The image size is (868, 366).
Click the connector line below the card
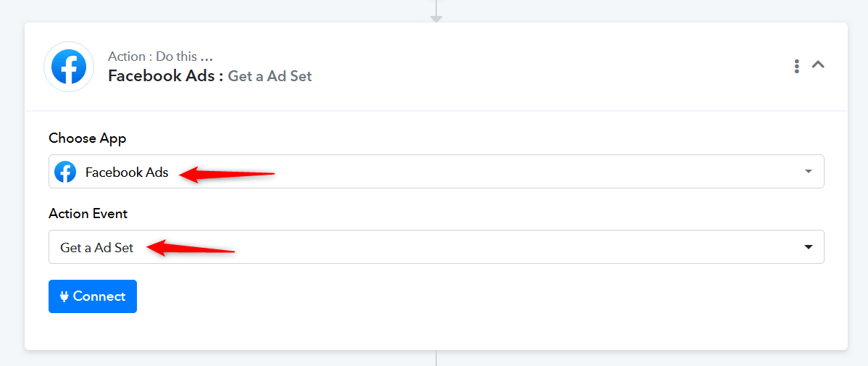click(436, 358)
